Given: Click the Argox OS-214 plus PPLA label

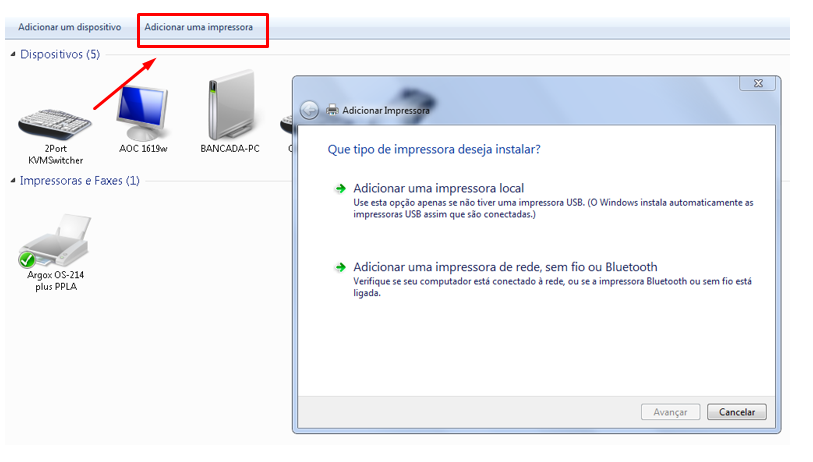Looking at the screenshot, I should point(55,281).
